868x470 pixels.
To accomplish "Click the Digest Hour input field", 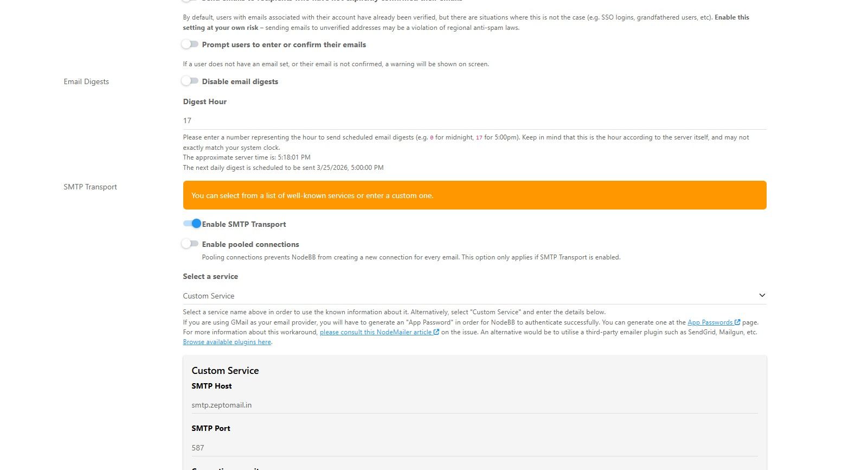I will click(x=474, y=120).
